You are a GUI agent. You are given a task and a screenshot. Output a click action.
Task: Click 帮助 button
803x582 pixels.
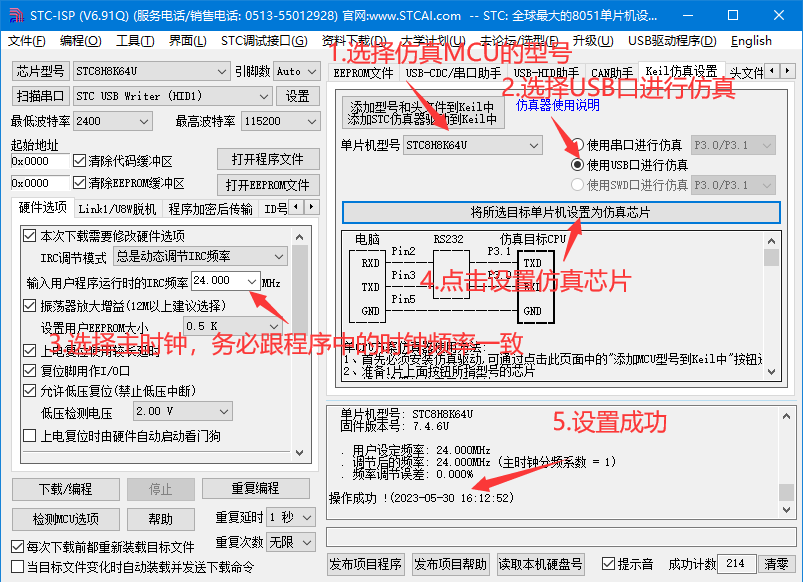(x=161, y=519)
